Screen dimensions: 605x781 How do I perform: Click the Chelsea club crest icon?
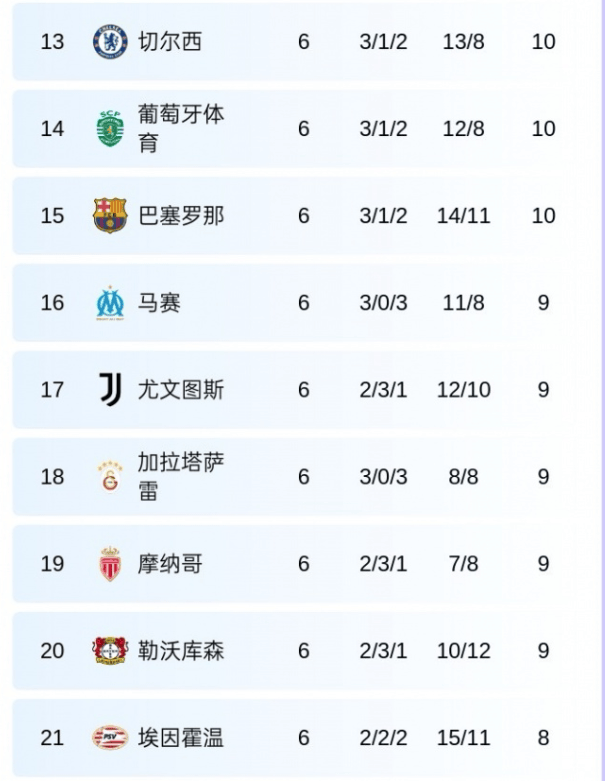pyautogui.click(x=110, y=42)
